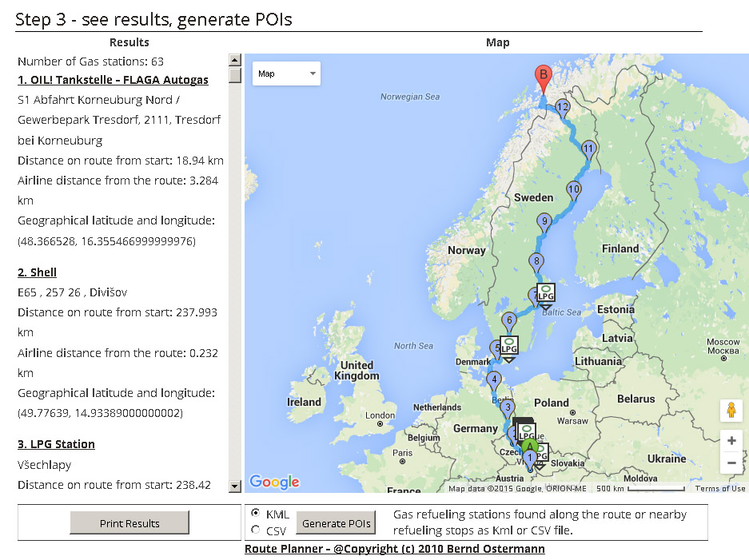Open the Map type dropdown

[286, 73]
